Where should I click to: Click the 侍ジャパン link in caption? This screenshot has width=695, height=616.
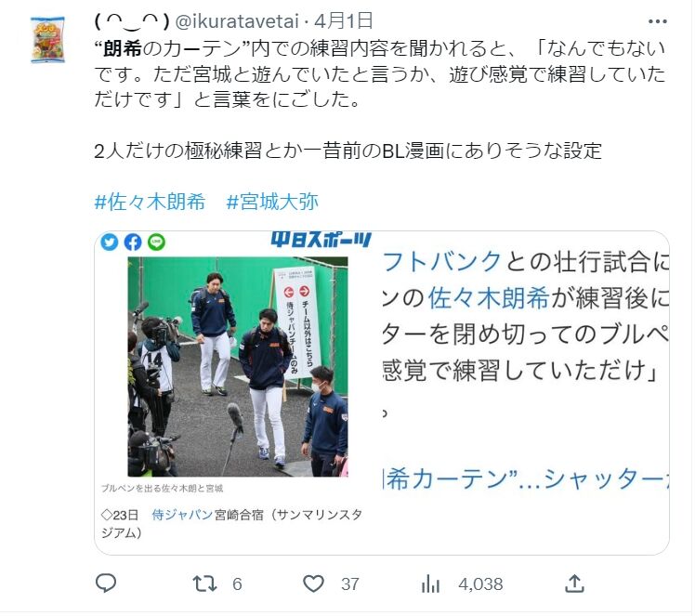[182, 515]
